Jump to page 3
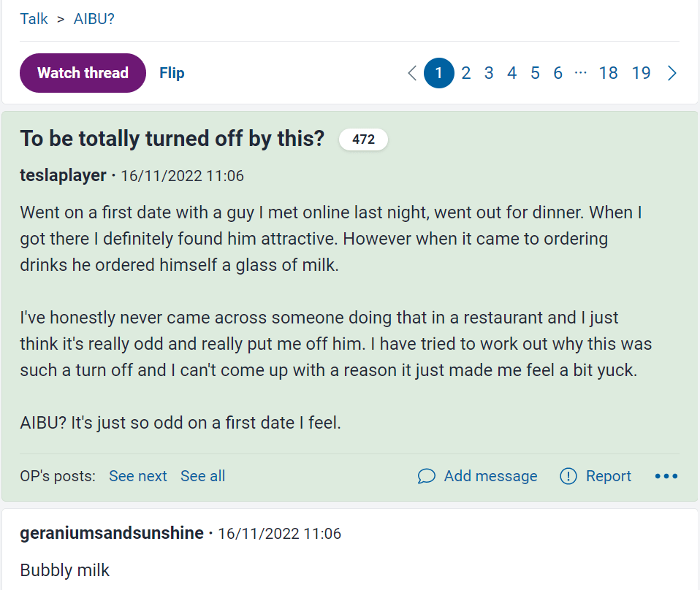The height and width of the screenshot is (590, 700). coord(489,73)
